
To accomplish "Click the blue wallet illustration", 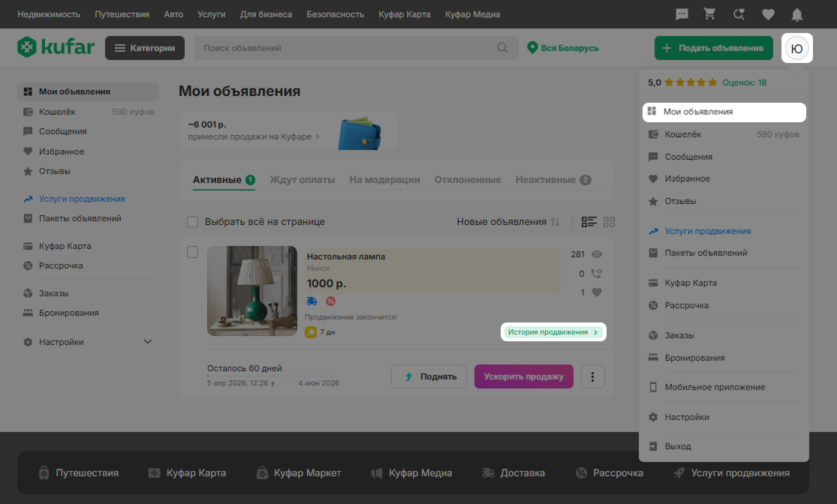I will point(360,133).
